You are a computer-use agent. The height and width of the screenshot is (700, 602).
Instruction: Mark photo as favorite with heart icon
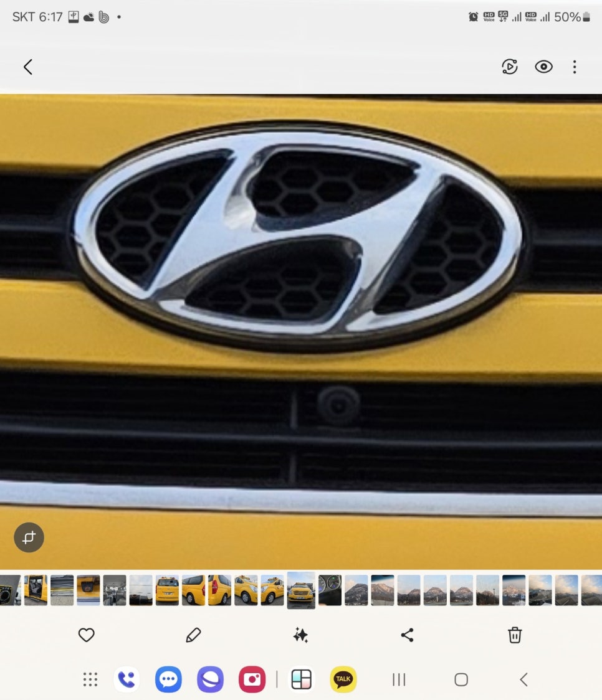[x=86, y=635]
